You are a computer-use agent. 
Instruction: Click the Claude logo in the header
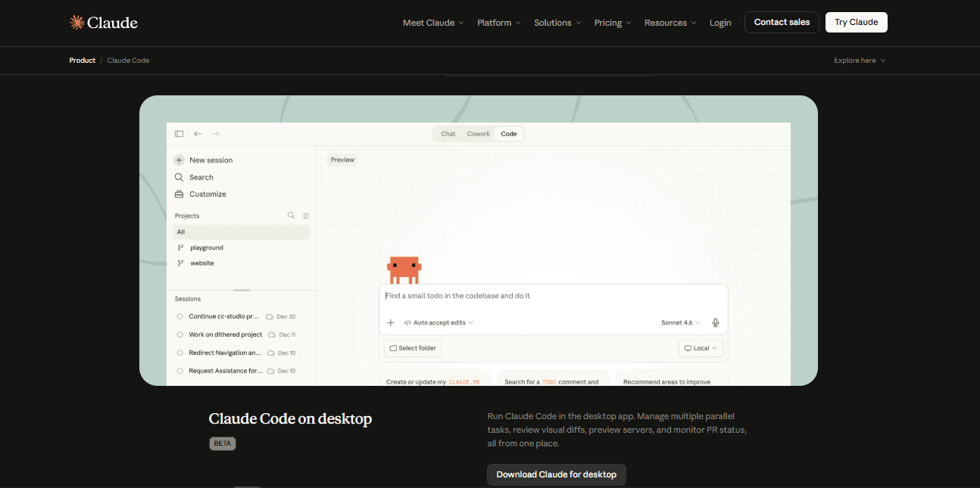pyautogui.click(x=104, y=23)
